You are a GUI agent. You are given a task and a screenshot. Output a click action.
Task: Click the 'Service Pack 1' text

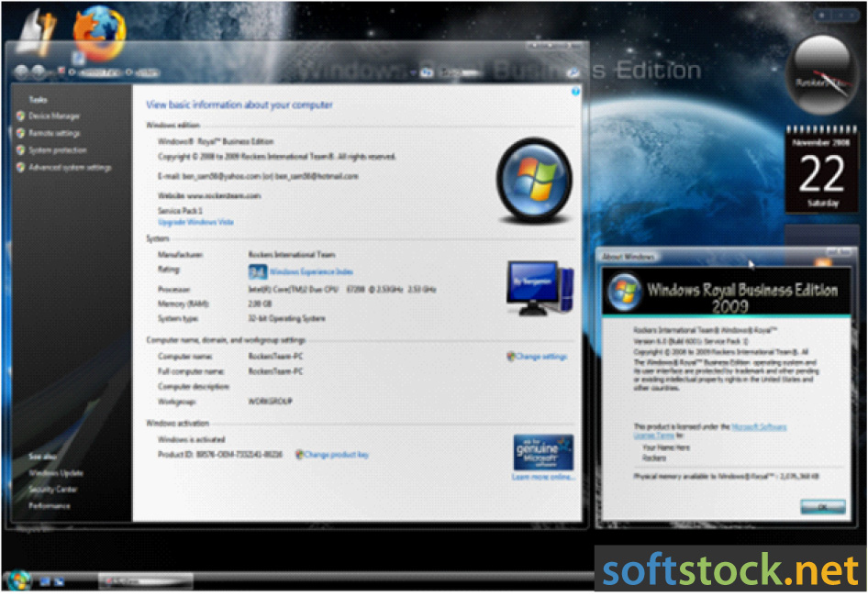(x=181, y=210)
